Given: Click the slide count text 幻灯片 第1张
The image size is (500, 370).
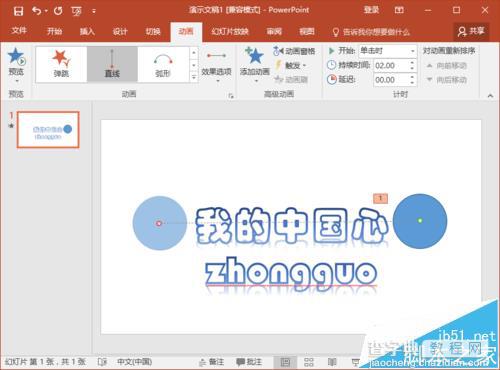Looking at the screenshot, I should click(45, 362).
